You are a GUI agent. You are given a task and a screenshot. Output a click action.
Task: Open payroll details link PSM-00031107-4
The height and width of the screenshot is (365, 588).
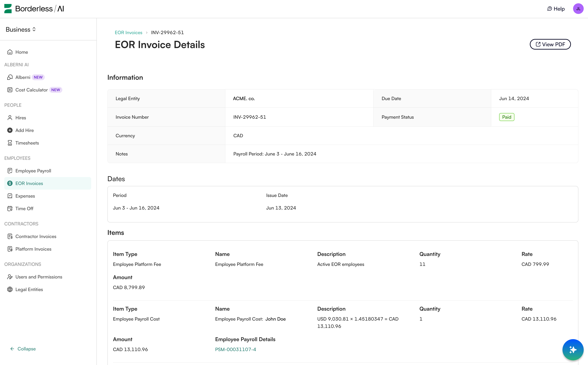[235, 349]
